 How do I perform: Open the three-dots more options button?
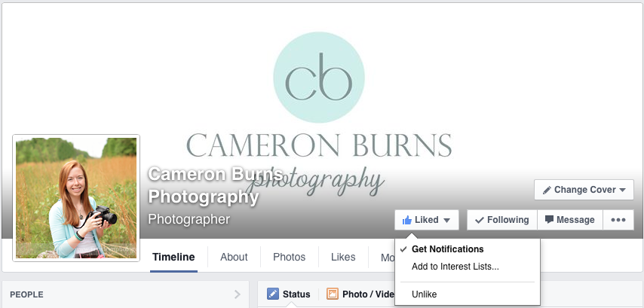[x=618, y=220]
